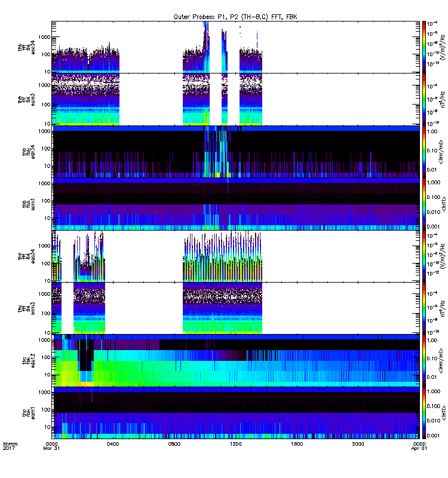Viewport: 448px width, 478px height.
Task: Click the 'thb fff 64 eac34' y-axis label
Action: click(26, 48)
